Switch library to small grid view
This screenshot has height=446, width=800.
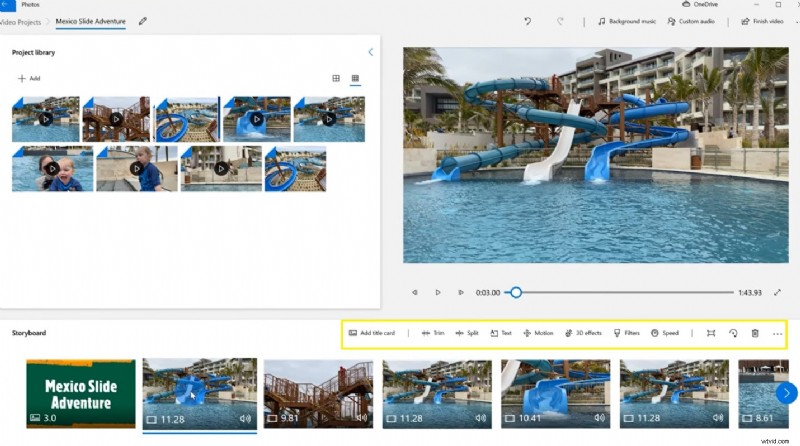(x=355, y=78)
